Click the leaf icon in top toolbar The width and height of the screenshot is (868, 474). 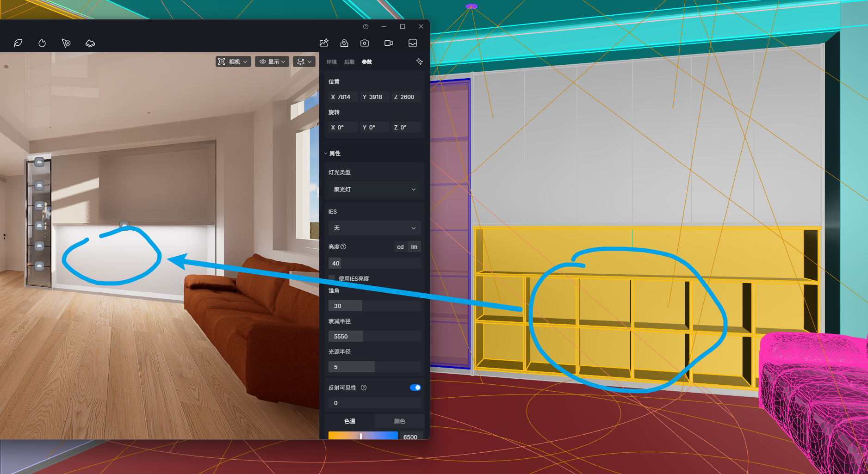tap(18, 43)
